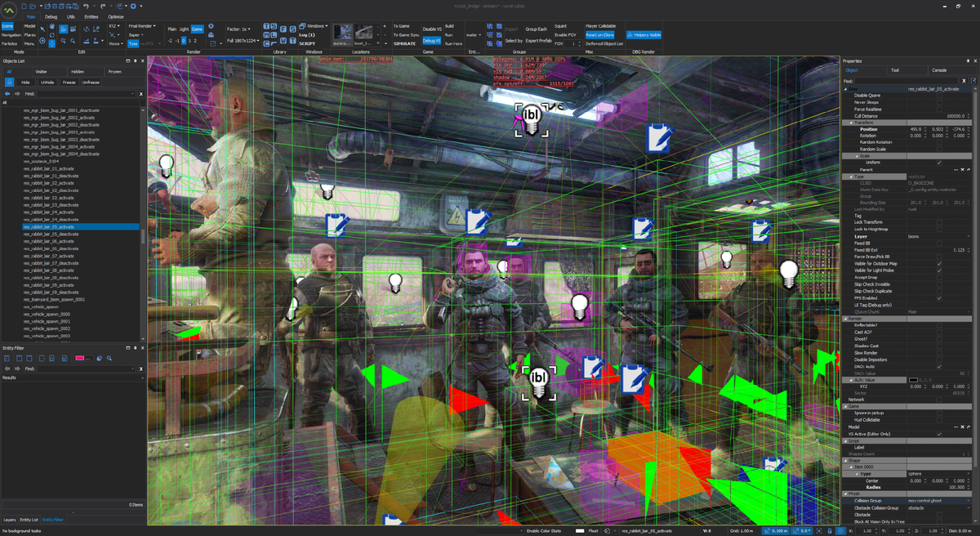The height and width of the screenshot is (536, 980).
Task: Click the Undo arrow icon
Action: click(86, 6)
